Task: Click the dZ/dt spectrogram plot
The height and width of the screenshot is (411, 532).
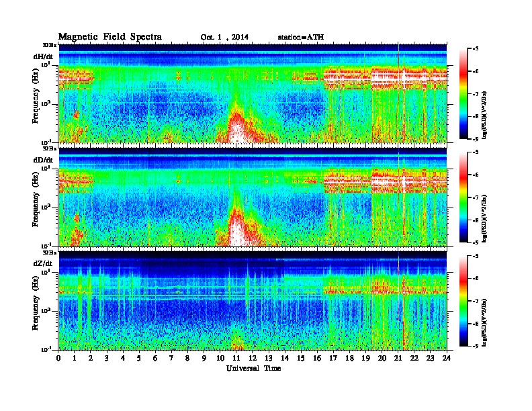Action: coord(253,301)
